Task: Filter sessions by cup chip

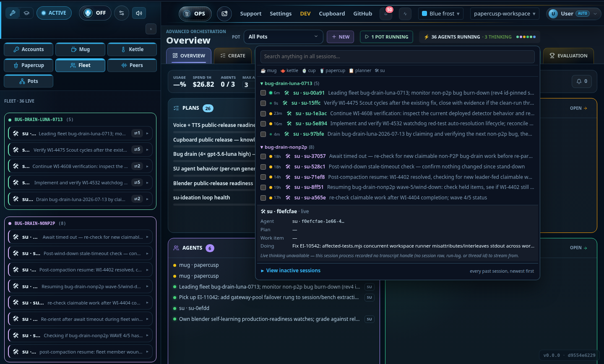Action: pos(309,71)
